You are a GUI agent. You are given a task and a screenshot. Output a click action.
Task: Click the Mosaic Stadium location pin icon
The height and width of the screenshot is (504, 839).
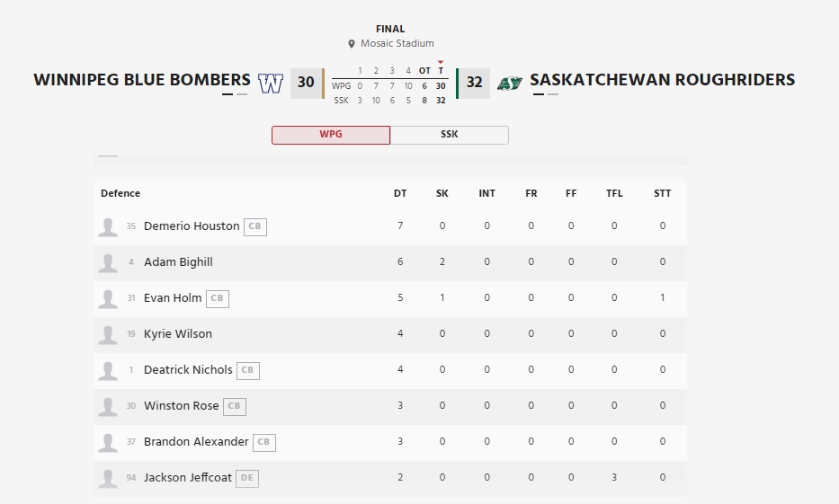coord(352,44)
